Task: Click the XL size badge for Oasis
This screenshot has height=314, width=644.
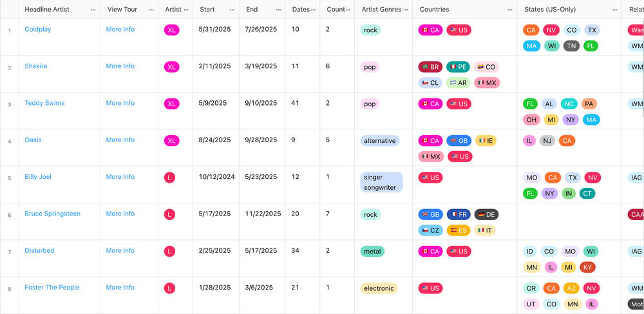Action: pyautogui.click(x=172, y=141)
